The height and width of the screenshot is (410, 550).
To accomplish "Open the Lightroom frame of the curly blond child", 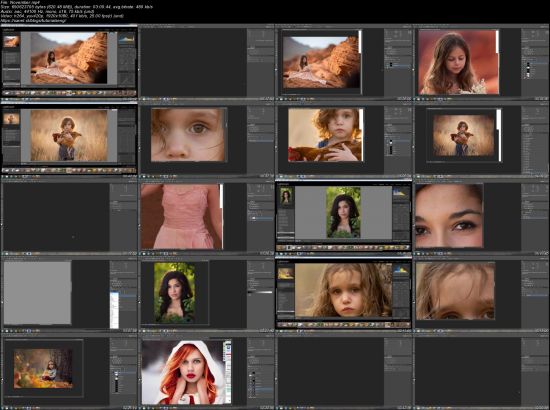I will (343, 294).
